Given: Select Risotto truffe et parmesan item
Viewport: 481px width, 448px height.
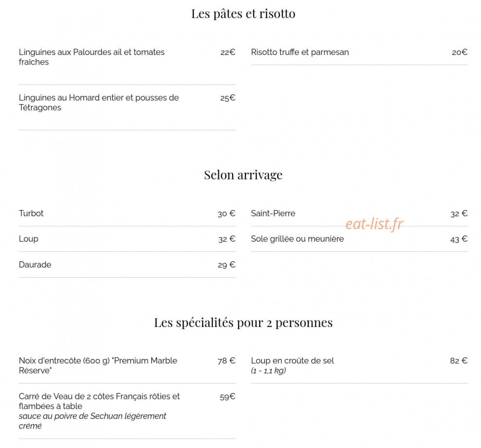Looking at the screenshot, I should (300, 52).
